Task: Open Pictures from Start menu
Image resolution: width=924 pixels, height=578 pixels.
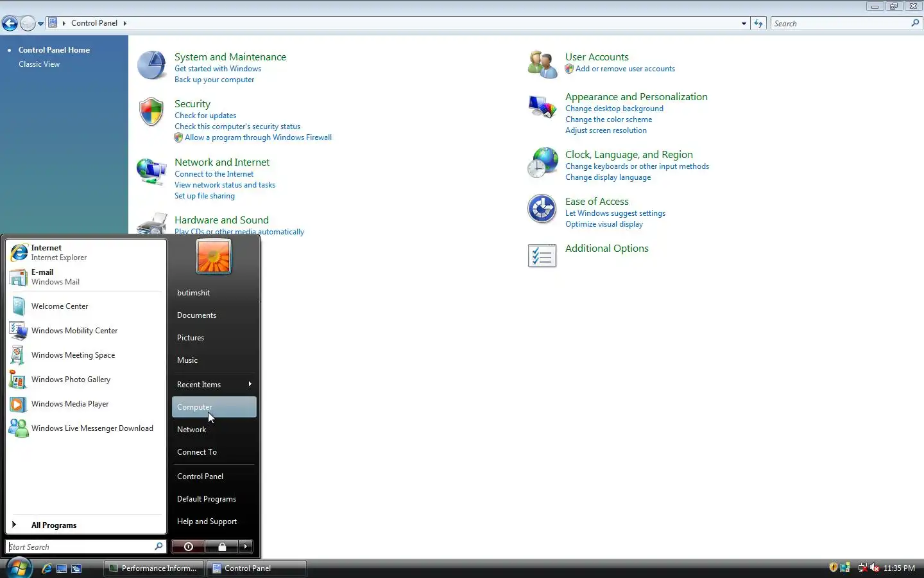Action: 214,338
